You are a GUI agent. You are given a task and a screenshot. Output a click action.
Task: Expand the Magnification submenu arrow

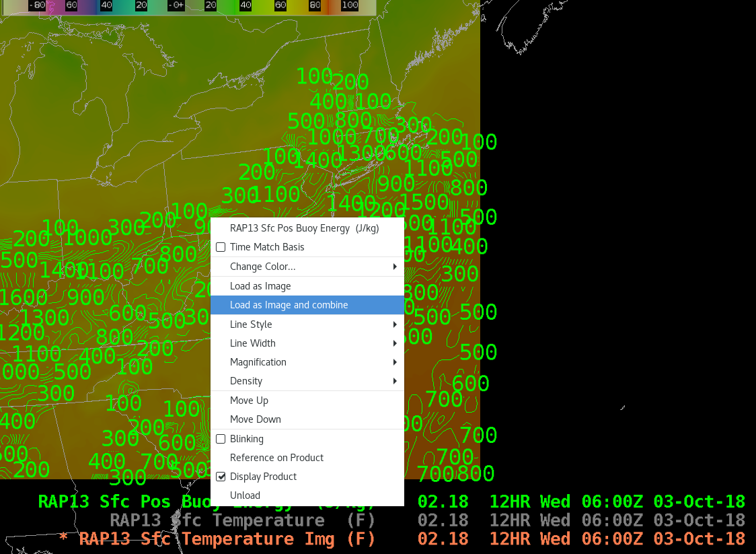395,362
